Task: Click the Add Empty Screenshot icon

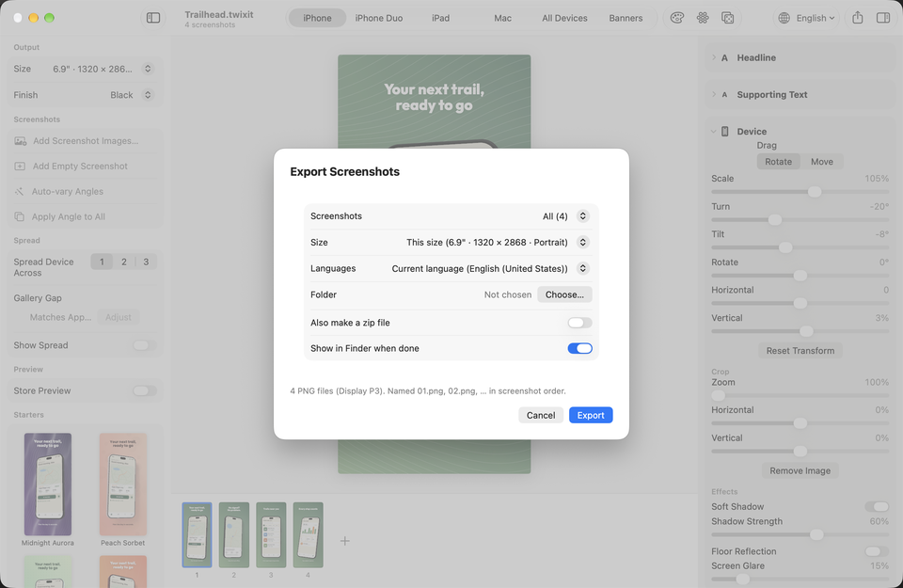Action: point(20,166)
